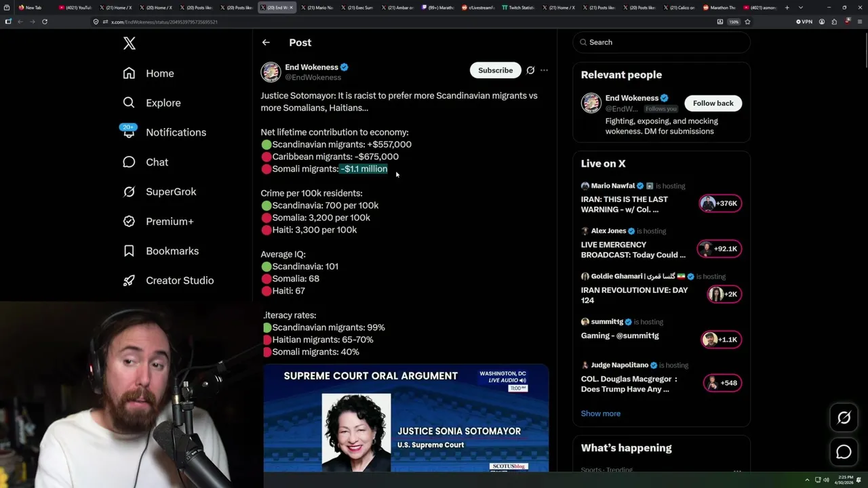Click the VPN button in toolbar
868x488 pixels.
tap(804, 22)
